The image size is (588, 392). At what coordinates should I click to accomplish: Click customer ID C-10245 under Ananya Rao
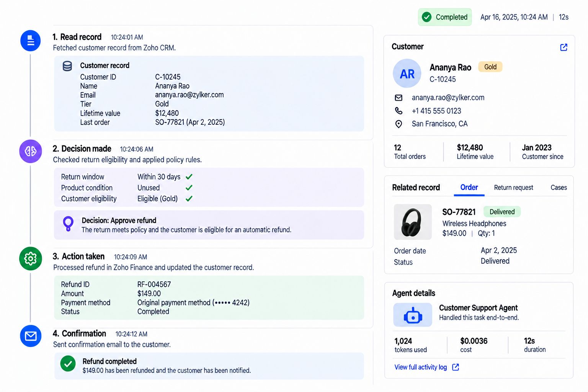coord(443,79)
